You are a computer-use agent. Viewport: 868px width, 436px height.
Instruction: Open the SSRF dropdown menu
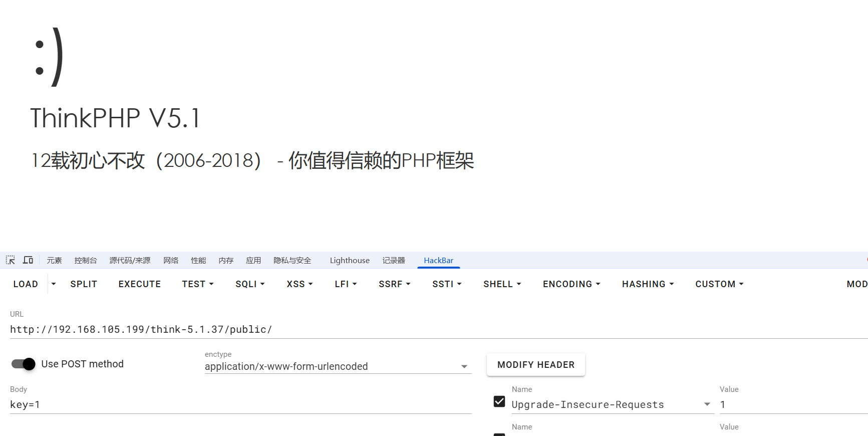[x=395, y=284]
